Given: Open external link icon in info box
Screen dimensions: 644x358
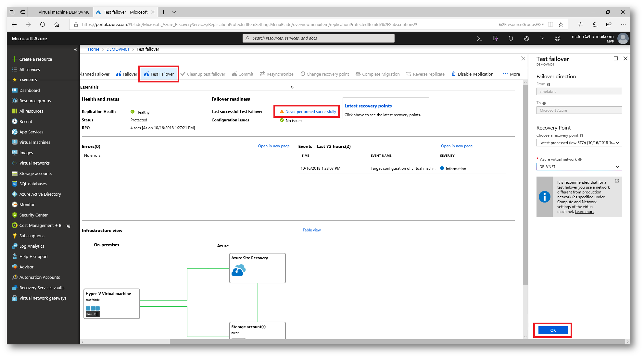Looking at the screenshot, I should (617, 181).
